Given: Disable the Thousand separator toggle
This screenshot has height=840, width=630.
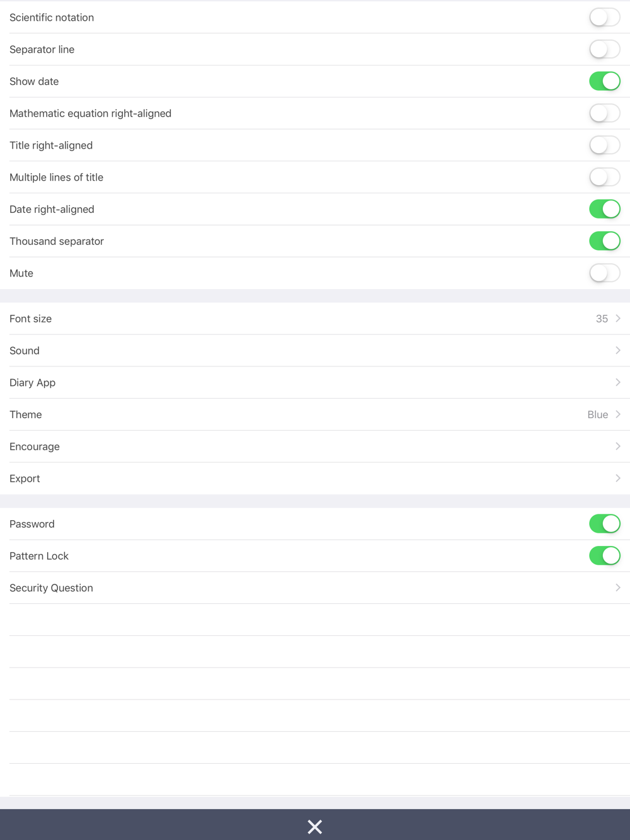Looking at the screenshot, I should coord(604,241).
